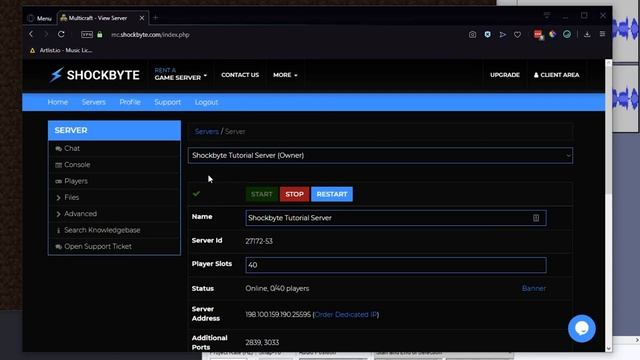The width and height of the screenshot is (640, 360).
Task: Open a new browser tab with plus icon
Action: point(155,18)
